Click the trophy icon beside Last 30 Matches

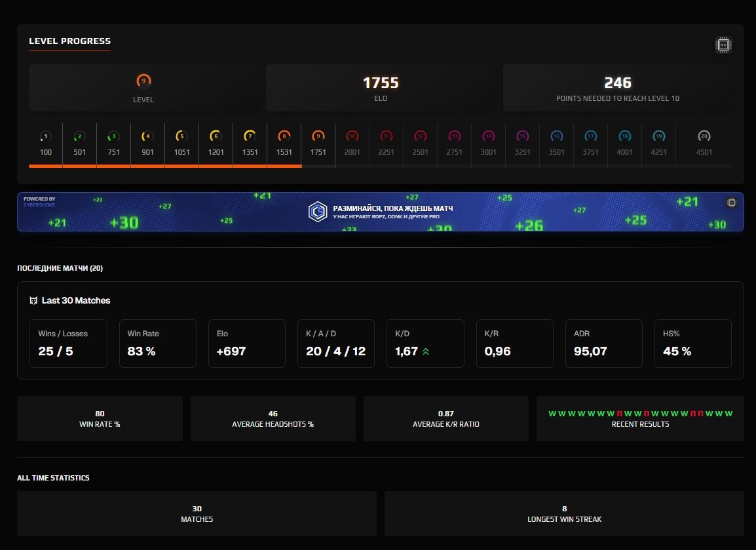[33, 300]
